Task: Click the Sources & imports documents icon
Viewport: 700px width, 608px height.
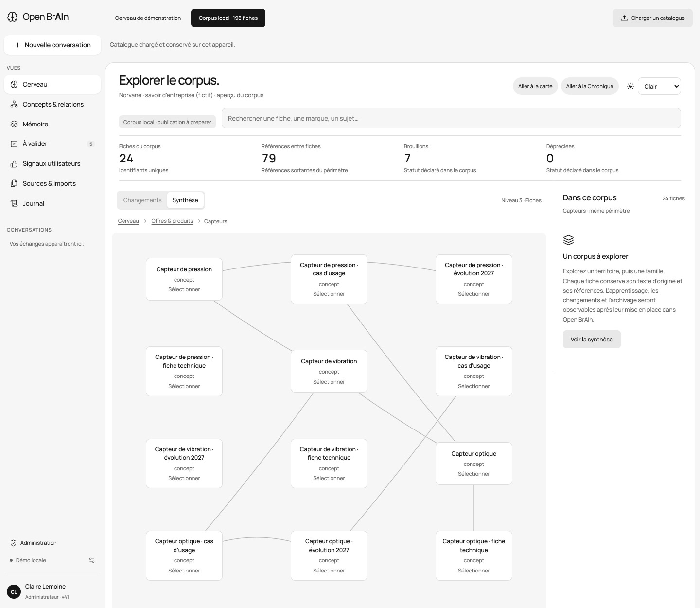Action: click(x=14, y=183)
